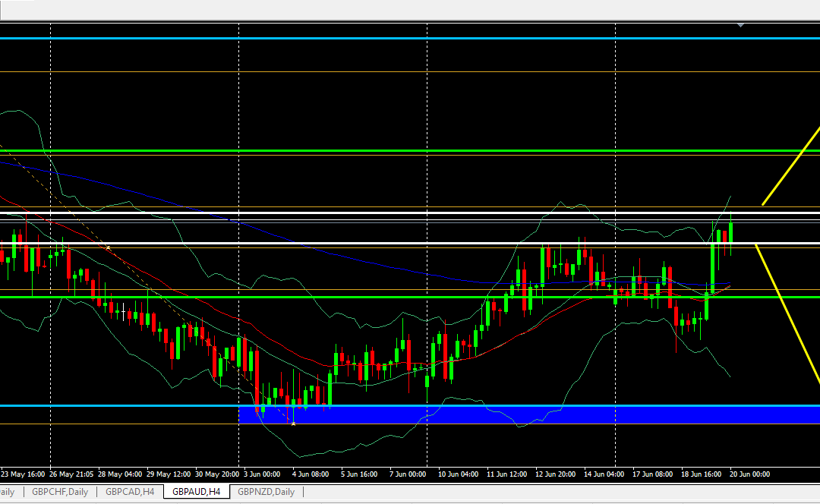Image resolution: width=820 pixels, height=504 pixels.
Task: Open the GBPCAD,H4 chart tab
Action: (x=130, y=492)
